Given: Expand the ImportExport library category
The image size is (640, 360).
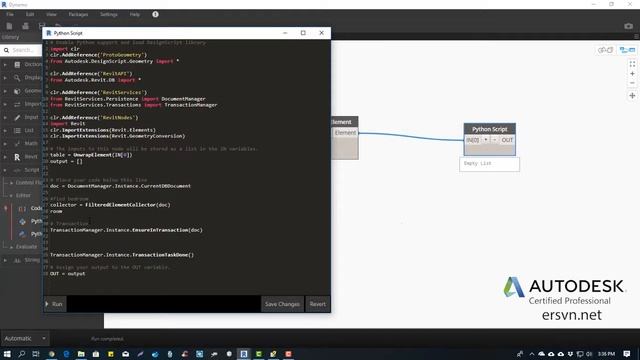Looking at the screenshot, I should (x=5, y=104).
